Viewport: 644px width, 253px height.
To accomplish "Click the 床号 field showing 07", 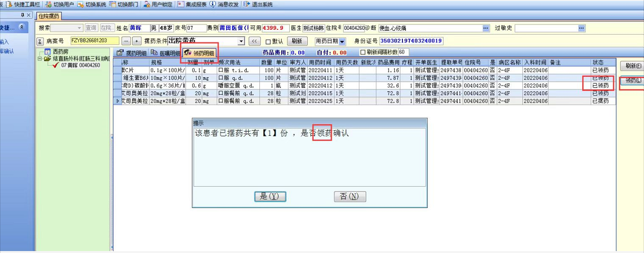I will click(196, 28).
